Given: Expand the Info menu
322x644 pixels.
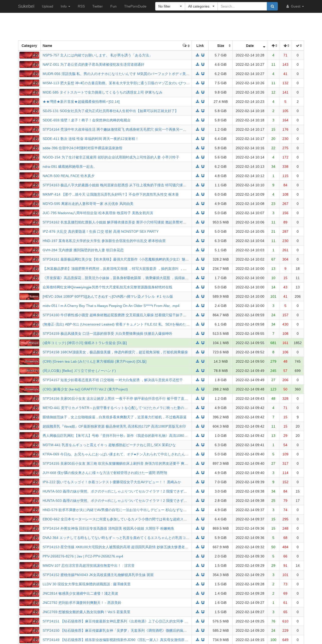Looking at the screenshot, I should (65, 6).
